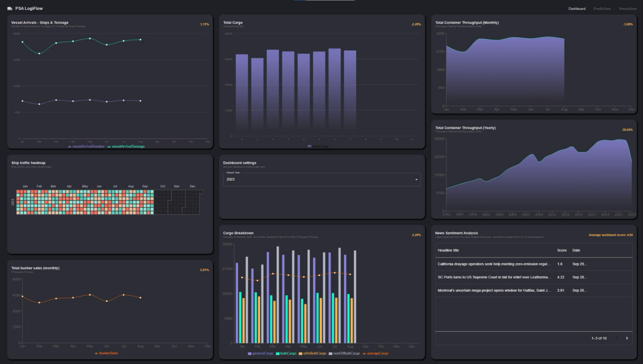Switch to the Predictions tab
Image resolution: width=643 pixels, height=364 pixels.
pos(602,9)
